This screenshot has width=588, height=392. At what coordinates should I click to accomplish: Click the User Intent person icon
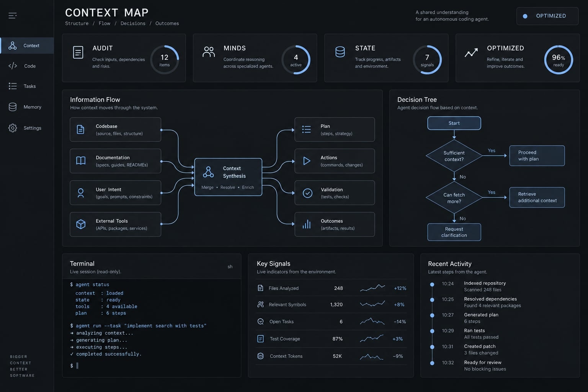pos(81,193)
